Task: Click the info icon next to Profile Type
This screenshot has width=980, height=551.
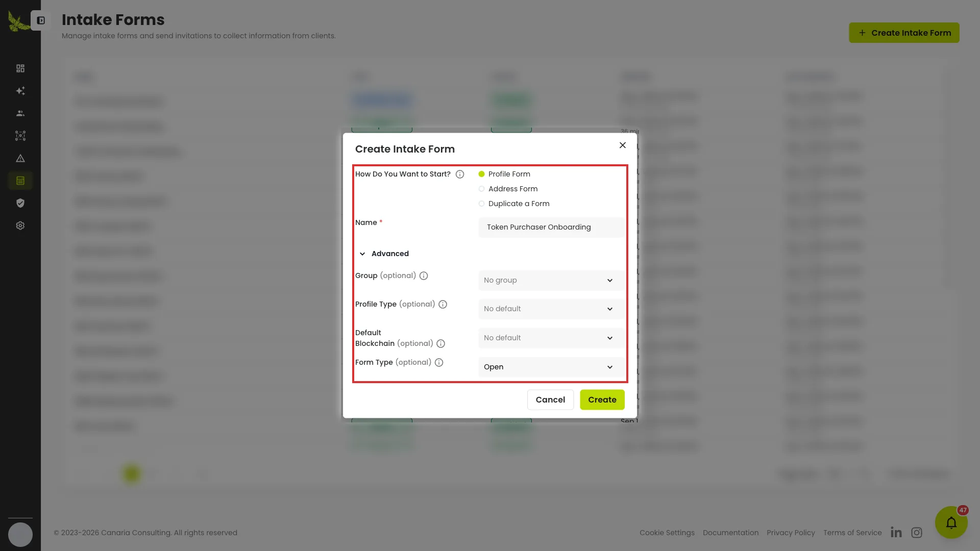Action: pos(443,305)
